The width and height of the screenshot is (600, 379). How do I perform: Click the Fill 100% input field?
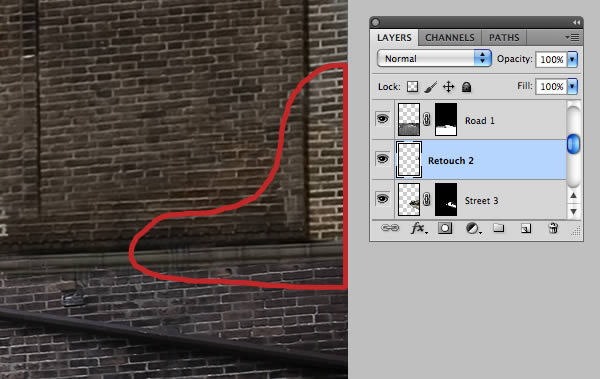point(551,87)
